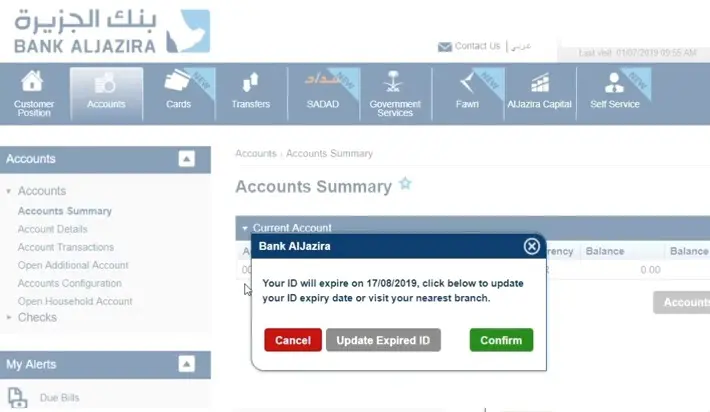Viewport: 710px width, 412px height.
Task: Click Accounts Summary breadcrumb
Action: (x=329, y=153)
